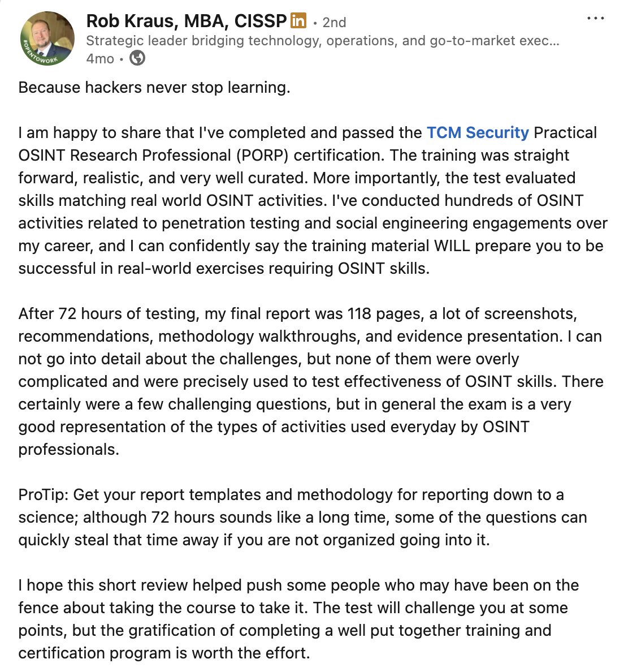The image size is (624, 672).
Task: Open the TCM Security company link
Action: pos(478,132)
